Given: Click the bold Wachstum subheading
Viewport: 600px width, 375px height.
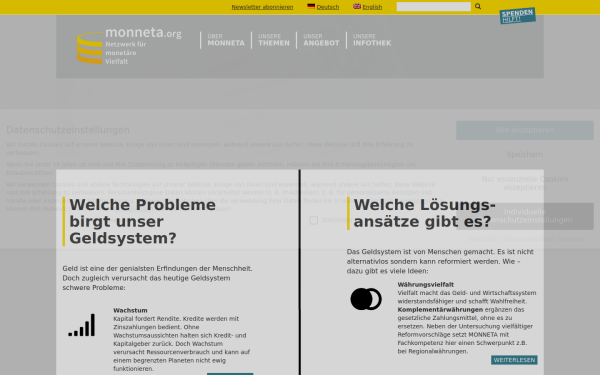Looking at the screenshot, I should [130, 310].
